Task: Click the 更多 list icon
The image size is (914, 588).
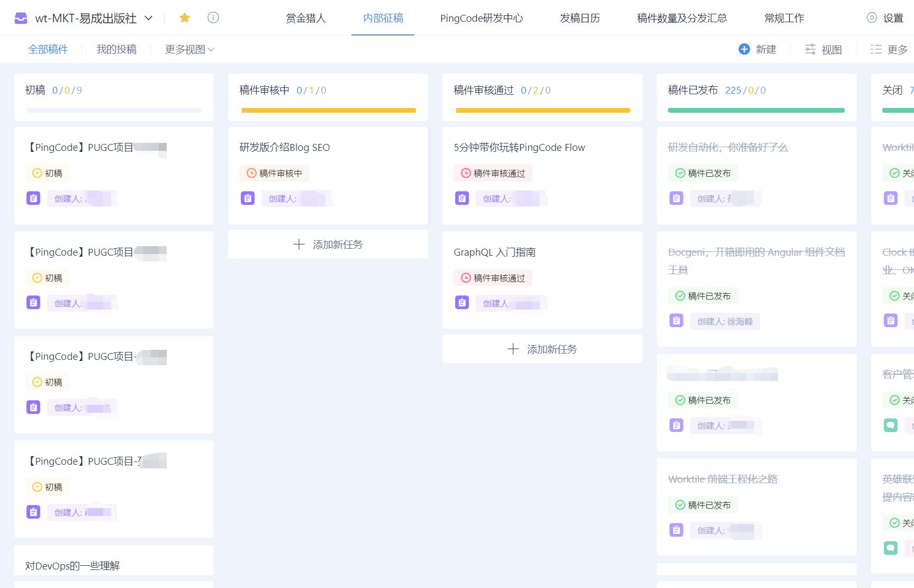Action: (876, 49)
